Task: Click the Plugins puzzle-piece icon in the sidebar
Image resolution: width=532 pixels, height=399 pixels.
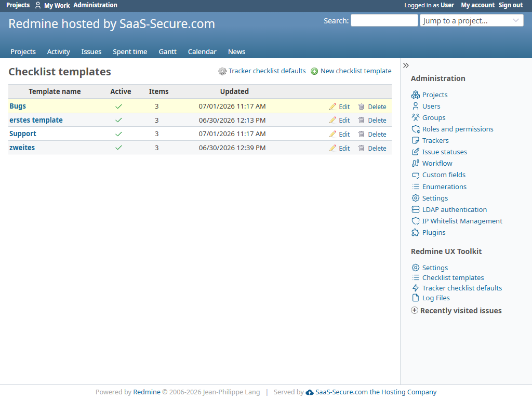Action: click(x=415, y=233)
